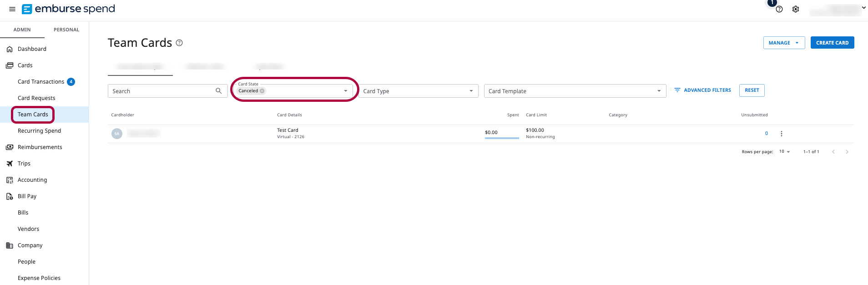The width and height of the screenshot is (868, 285).
Task: Open the Manage dropdown button
Action: [x=784, y=43]
